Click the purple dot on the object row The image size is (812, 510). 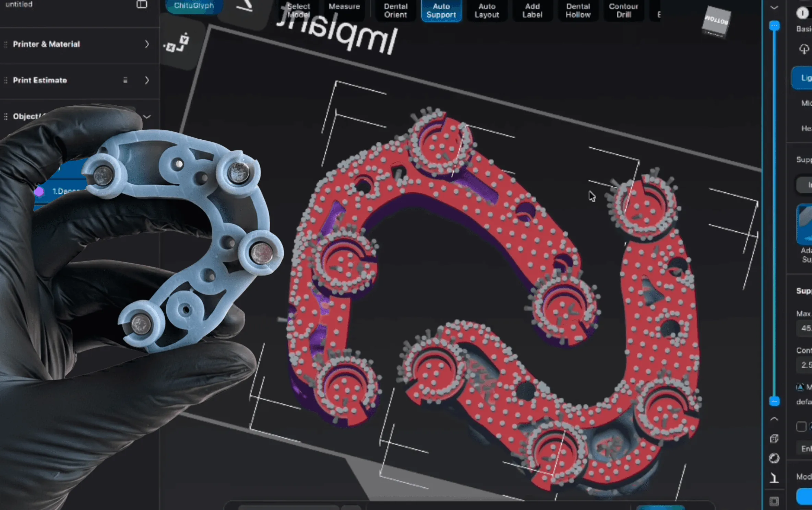(39, 191)
